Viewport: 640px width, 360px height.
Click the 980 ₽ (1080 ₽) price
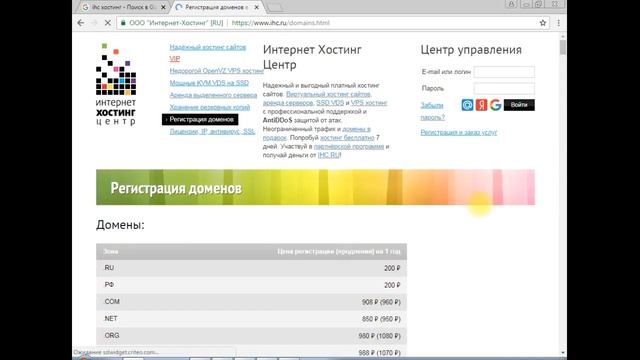(x=380, y=336)
